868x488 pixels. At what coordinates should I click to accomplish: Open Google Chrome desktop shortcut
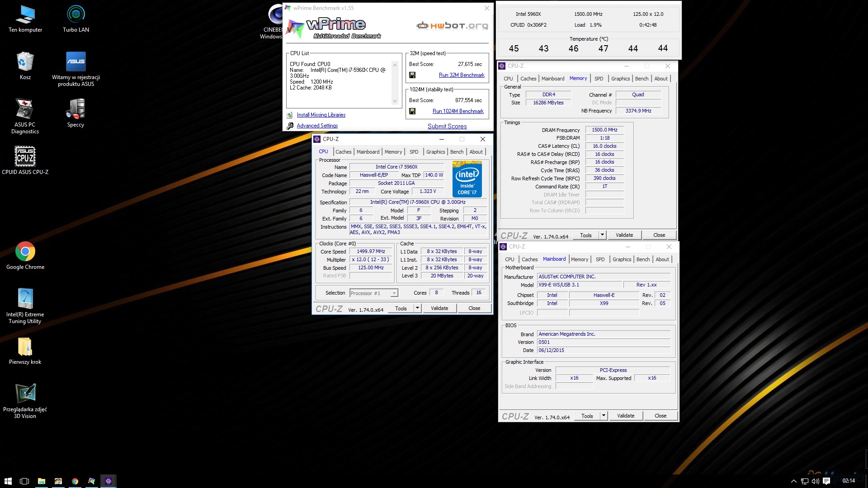pyautogui.click(x=25, y=256)
